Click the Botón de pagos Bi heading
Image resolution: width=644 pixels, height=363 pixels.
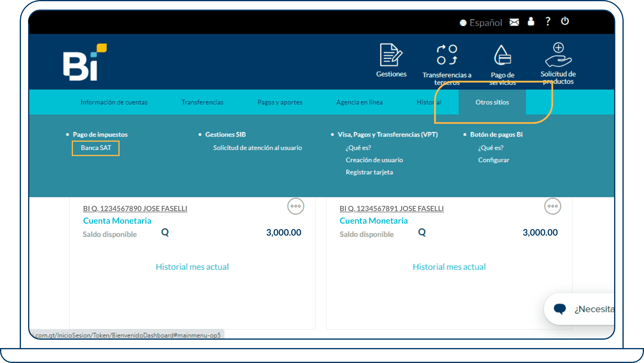496,135
